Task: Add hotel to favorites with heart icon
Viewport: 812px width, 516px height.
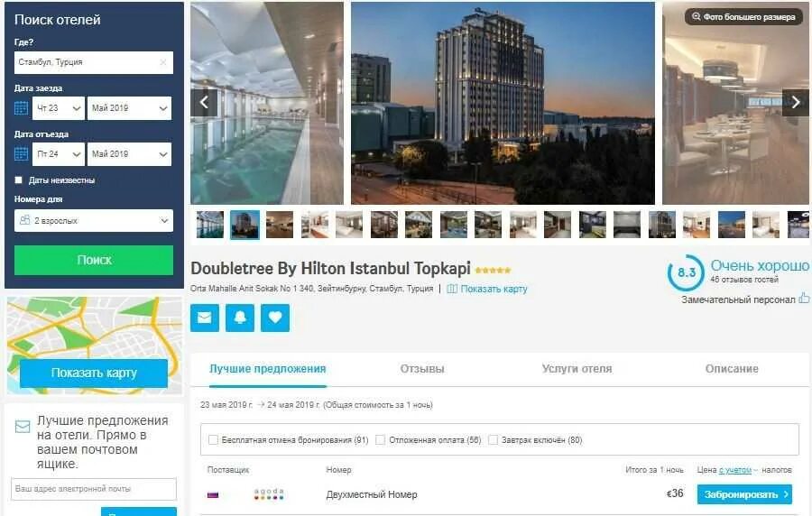Action: point(275,318)
